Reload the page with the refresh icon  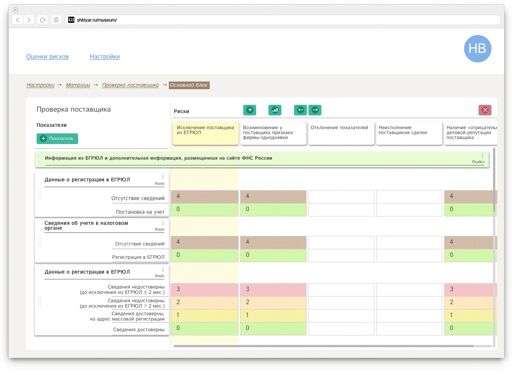coord(43,20)
